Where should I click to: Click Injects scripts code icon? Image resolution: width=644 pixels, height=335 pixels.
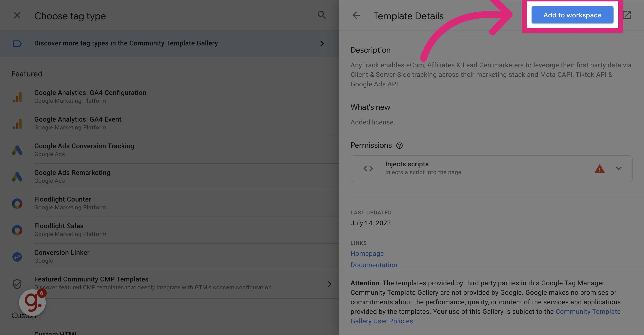(368, 168)
